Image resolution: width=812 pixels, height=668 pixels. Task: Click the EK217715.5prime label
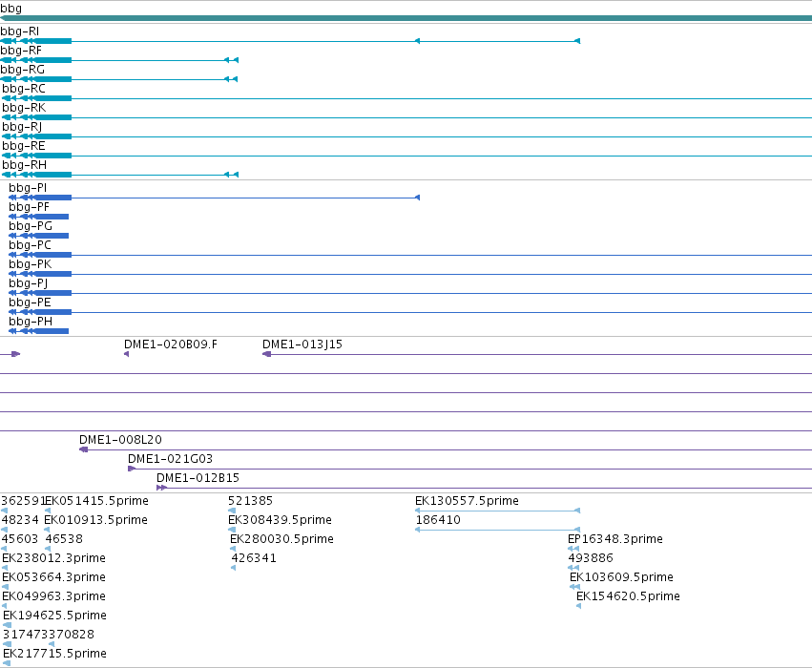pos(55,654)
